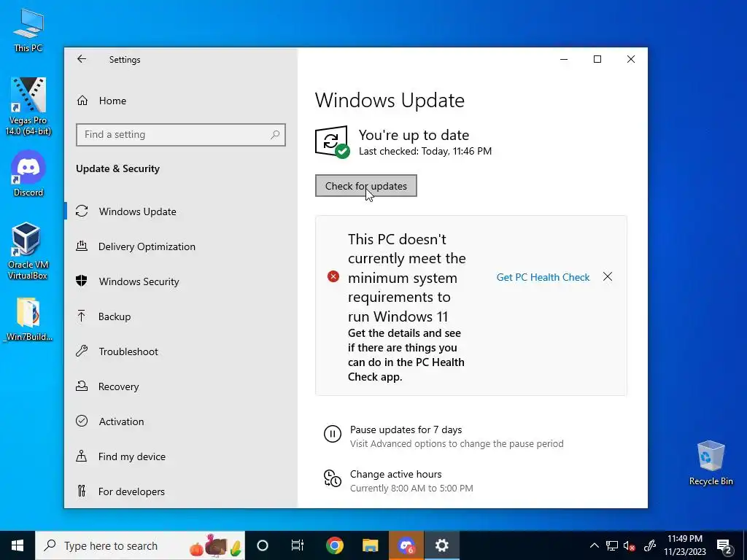Show hidden system tray icons
The height and width of the screenshot is (560, 747).
point(594,545)
